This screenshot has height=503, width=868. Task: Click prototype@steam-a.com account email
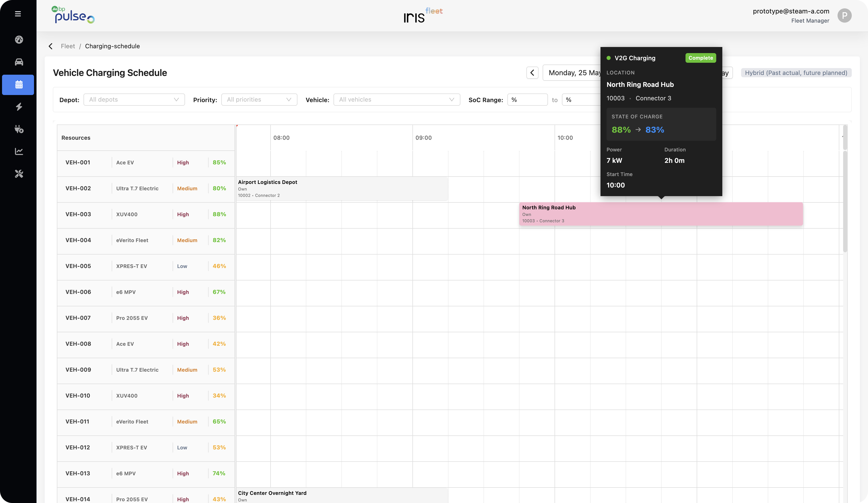coord(791,11)
